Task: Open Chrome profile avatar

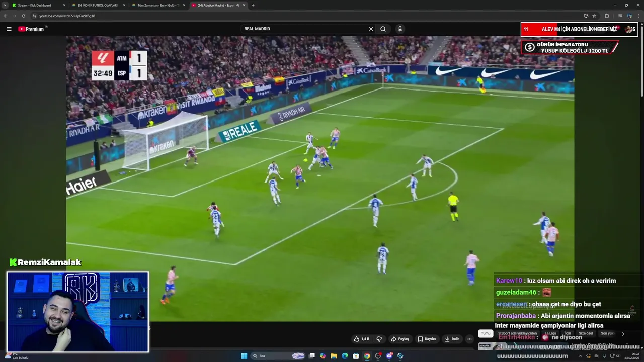Action: pyautogui.click(x=629, y=16)
